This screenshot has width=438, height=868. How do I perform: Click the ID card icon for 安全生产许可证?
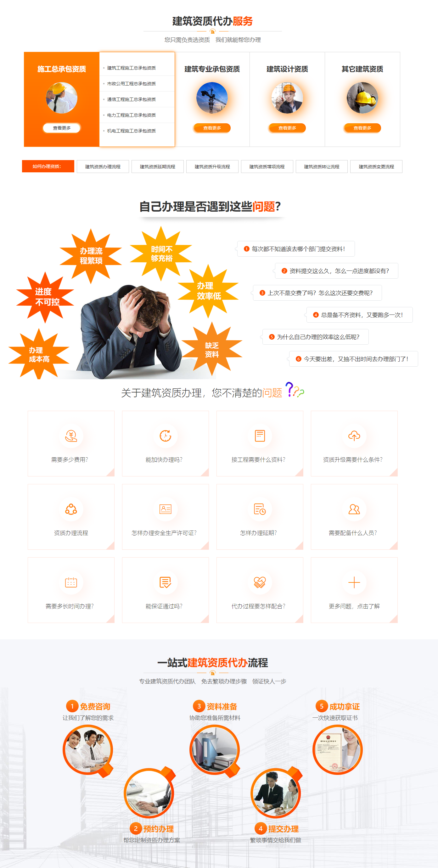(x=165, y=509)
